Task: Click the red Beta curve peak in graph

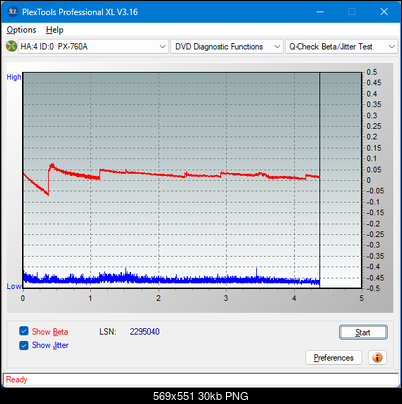Action: click(x=52, y=165)
